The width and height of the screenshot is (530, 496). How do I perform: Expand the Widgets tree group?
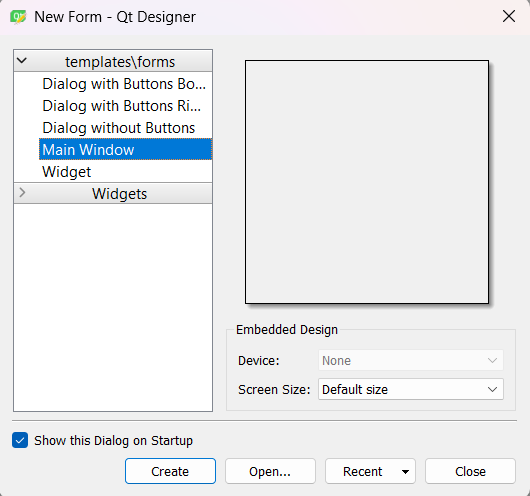22,193
